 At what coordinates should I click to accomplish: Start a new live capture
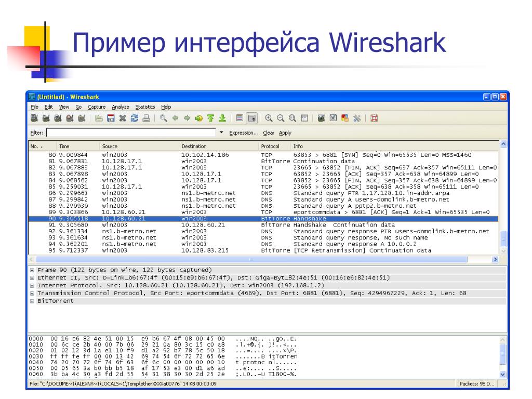click(58, 118)
